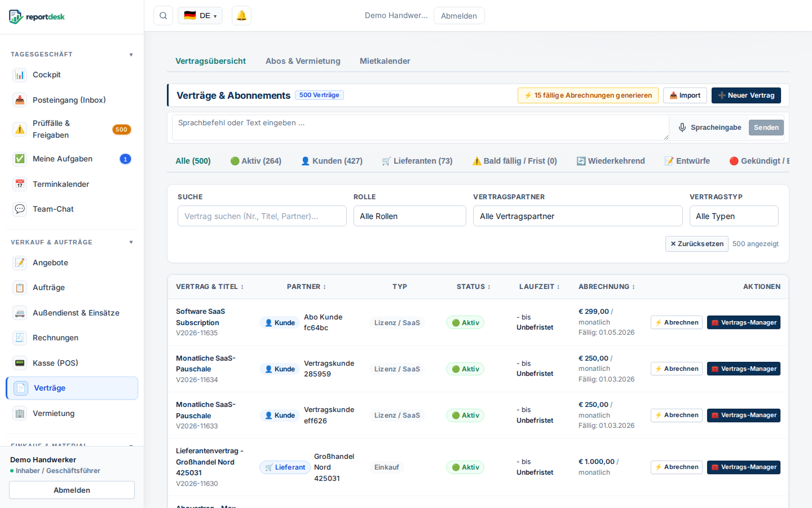Generate 15 fällige Abrechnungen
812x508 pixels.
588,95
